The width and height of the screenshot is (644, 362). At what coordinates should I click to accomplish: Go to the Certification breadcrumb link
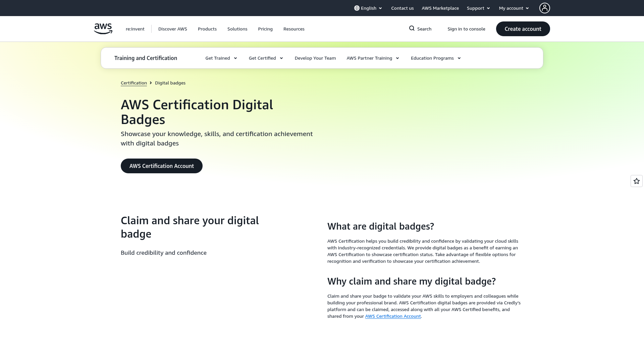click(134, 83)
